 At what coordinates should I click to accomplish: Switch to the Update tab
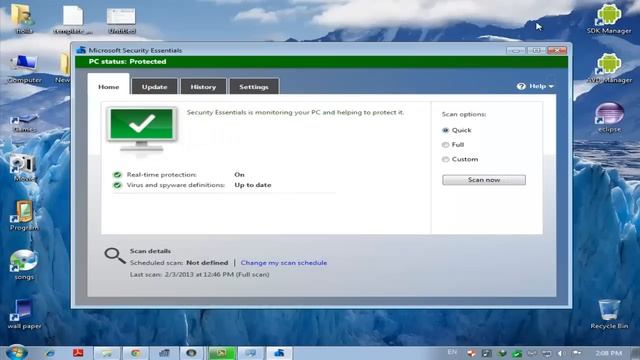pos(154,87)
